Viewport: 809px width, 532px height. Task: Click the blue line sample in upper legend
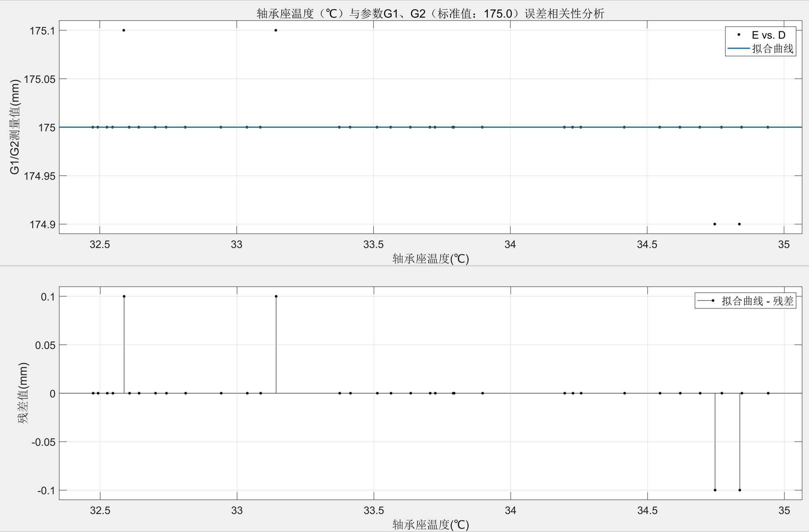(739, 49)
